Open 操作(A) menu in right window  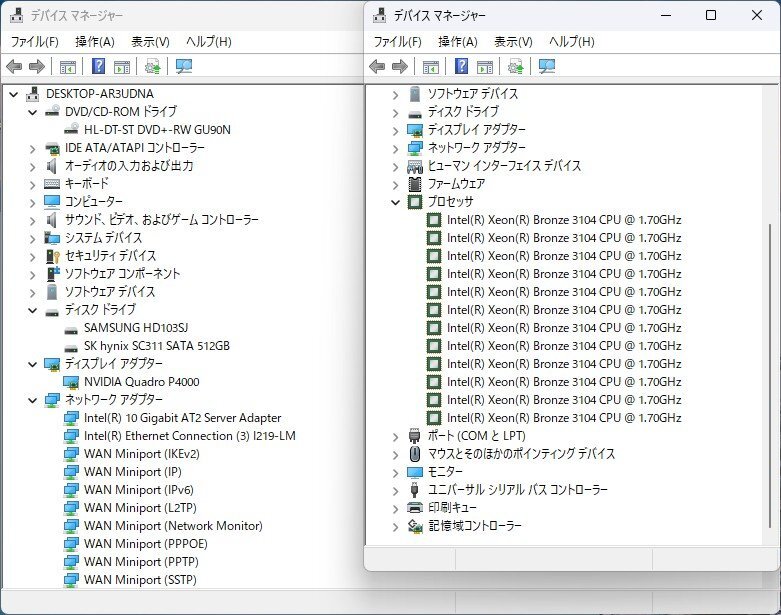coord(458,42)
